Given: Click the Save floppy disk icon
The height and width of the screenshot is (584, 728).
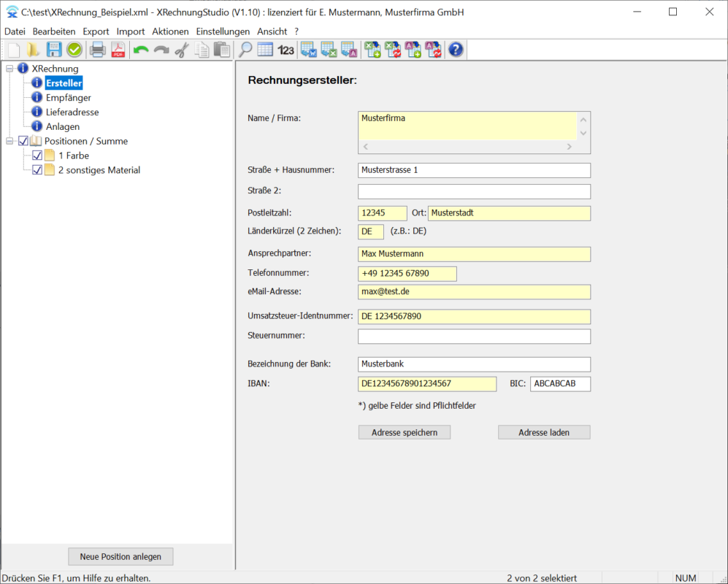Looking at the screenshot, I should coord(54,50).
